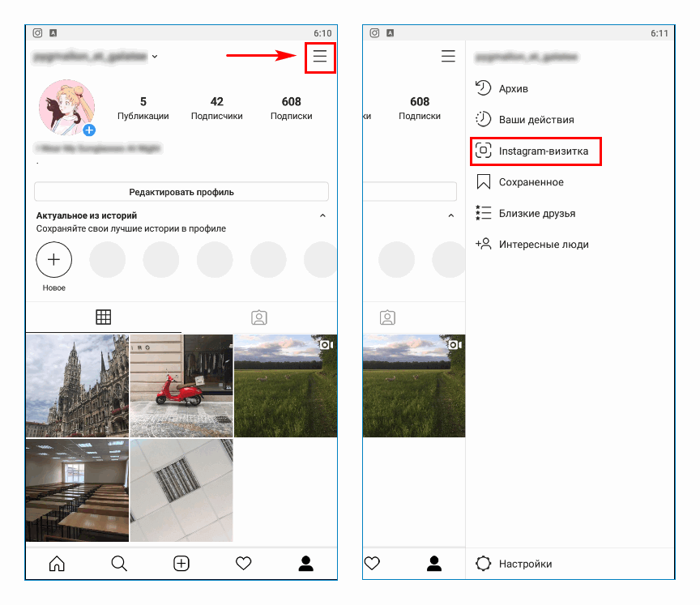
Task: Click the Сохраненное bookmark icon
Action: tap(484, 182)
